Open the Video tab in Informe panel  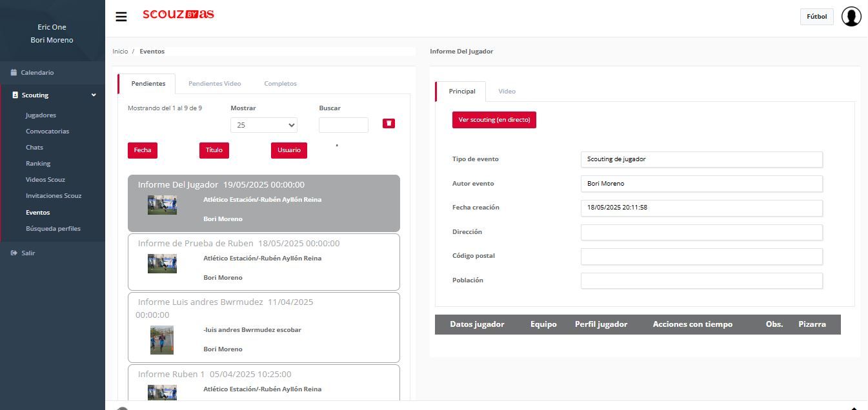tap(507, 92)
